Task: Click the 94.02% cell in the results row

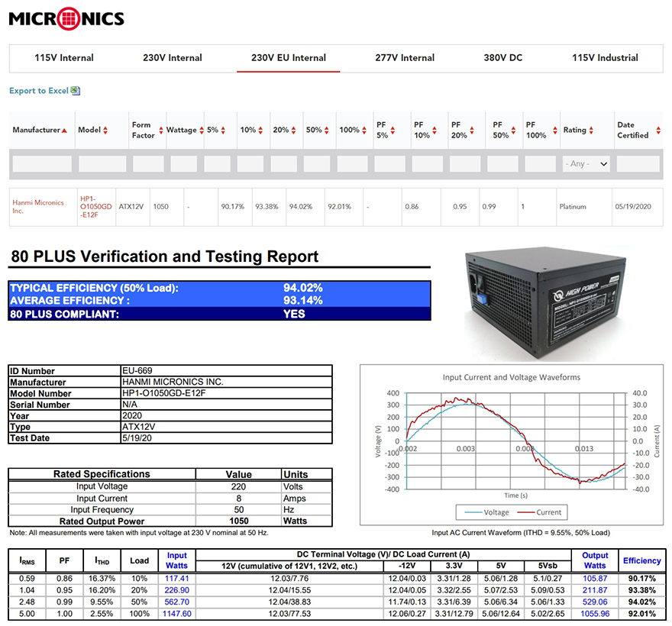Action: pos(300,207)
